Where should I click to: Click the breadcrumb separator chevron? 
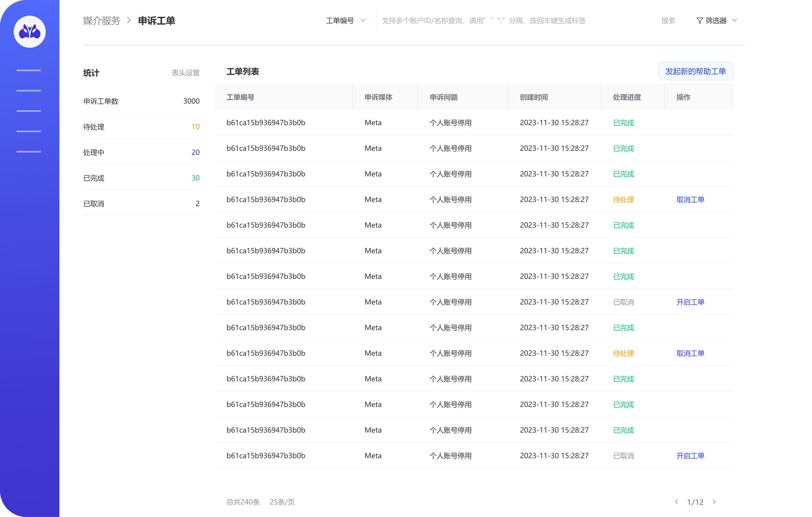(x=129, y=21)
